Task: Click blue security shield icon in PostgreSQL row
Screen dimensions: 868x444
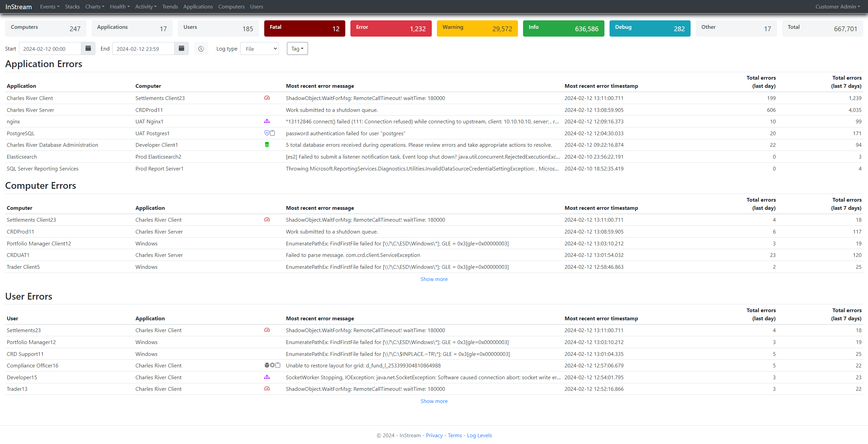Action: click(267, 133)
